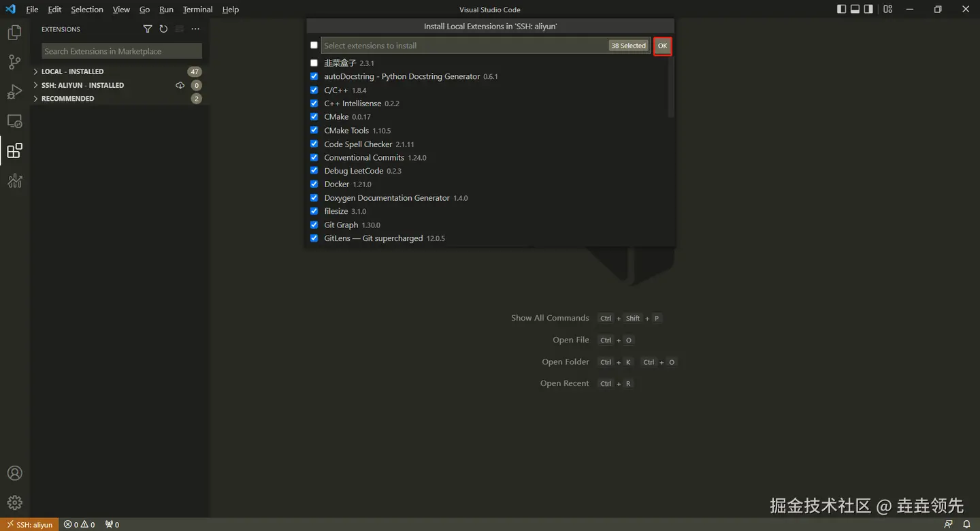Uncheck the Docker extension checkbox
Screen dimensions: 980x531
point(314,184)
